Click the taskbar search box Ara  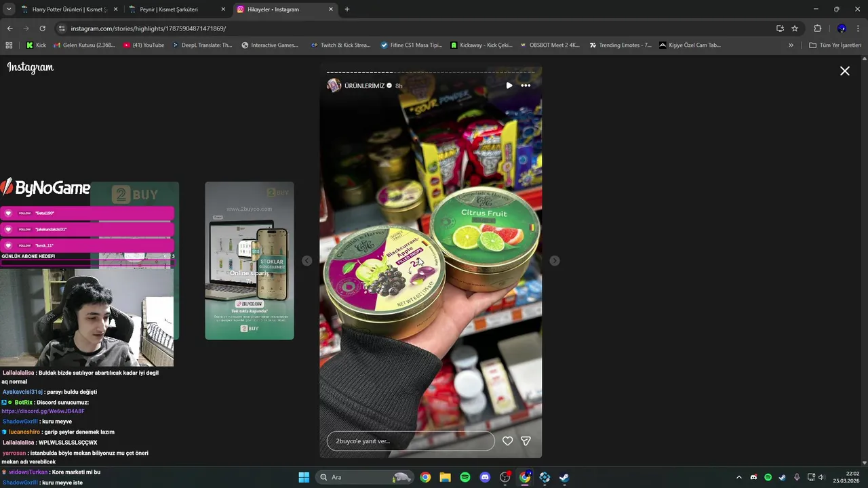click(365, 477)
